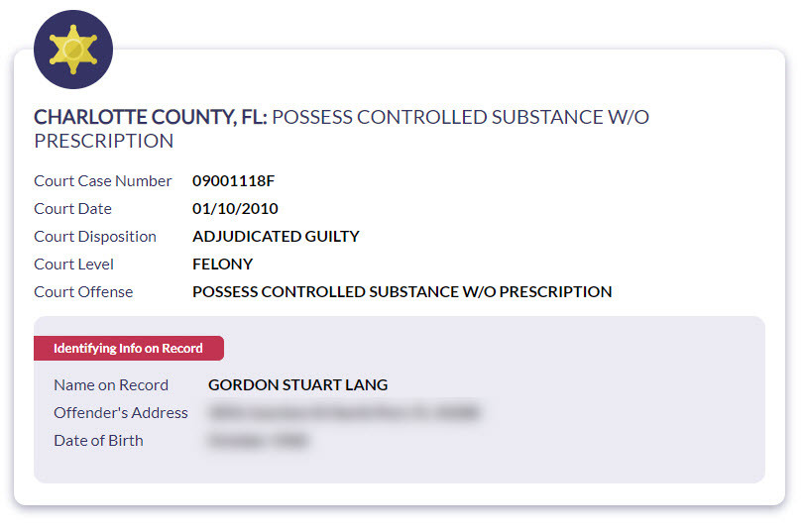803x532 pixels.
Task: Click the full name shown on record
Action: [297, 385]
